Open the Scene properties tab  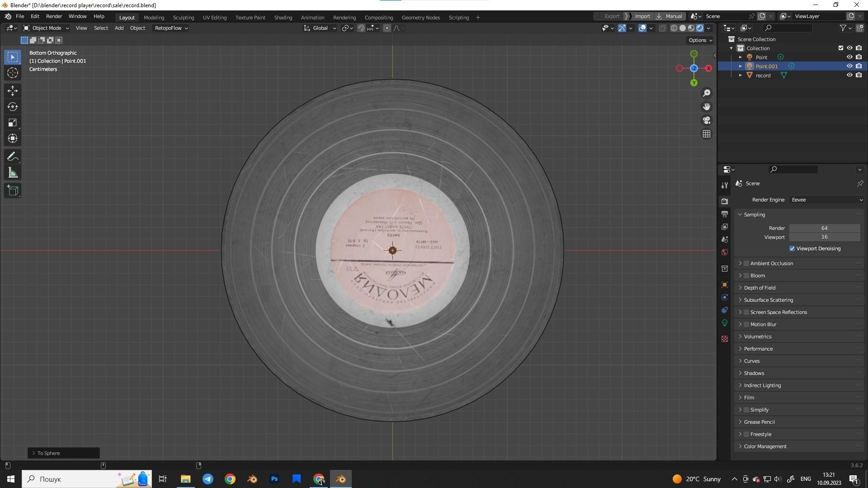[x=725, y=239]
